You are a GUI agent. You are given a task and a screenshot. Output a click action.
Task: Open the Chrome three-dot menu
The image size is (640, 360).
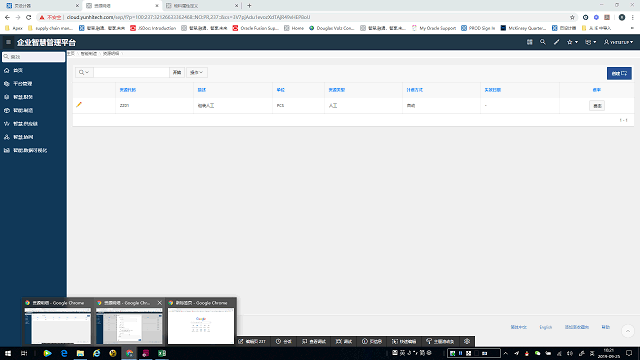(x=633, y=17)
